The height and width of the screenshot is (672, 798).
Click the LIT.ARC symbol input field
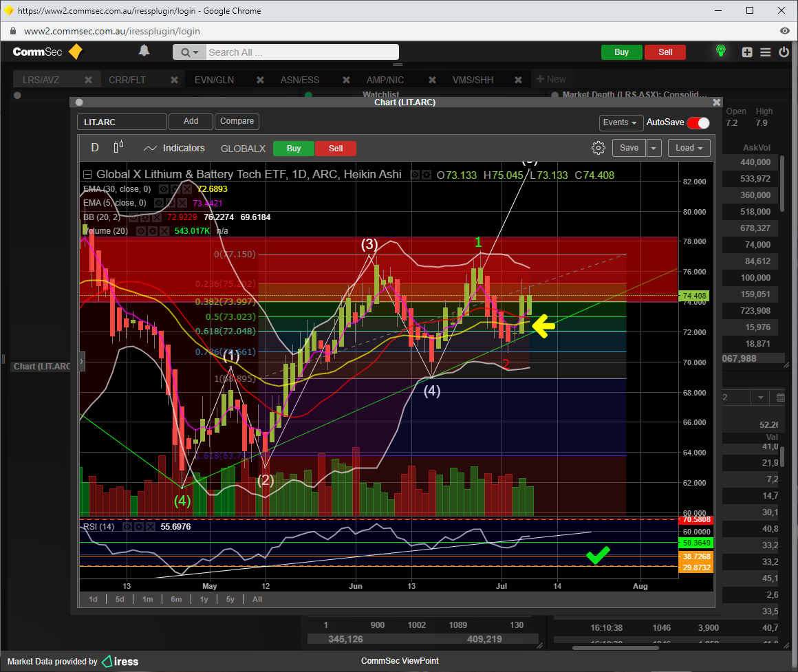point(122,122)
